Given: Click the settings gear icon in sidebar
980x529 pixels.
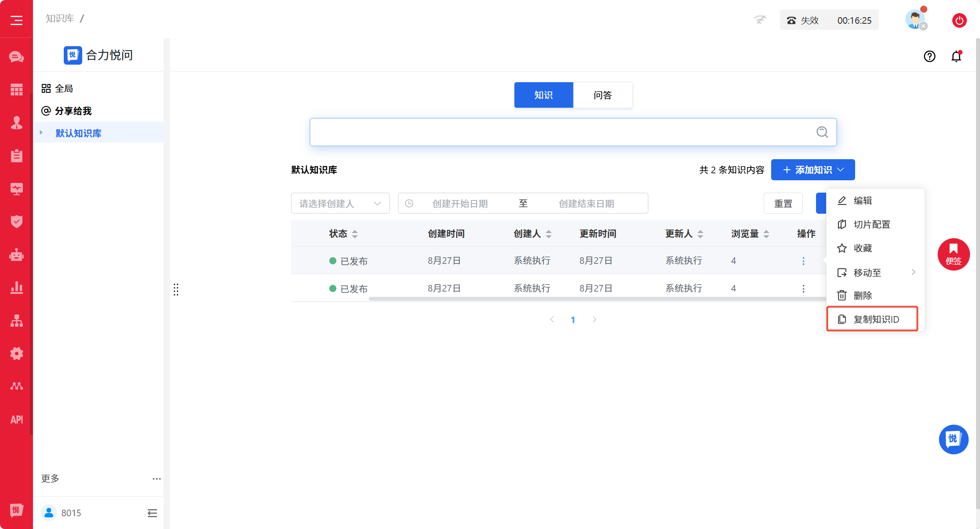Looking at the screenshot, I should coord(16,353).
